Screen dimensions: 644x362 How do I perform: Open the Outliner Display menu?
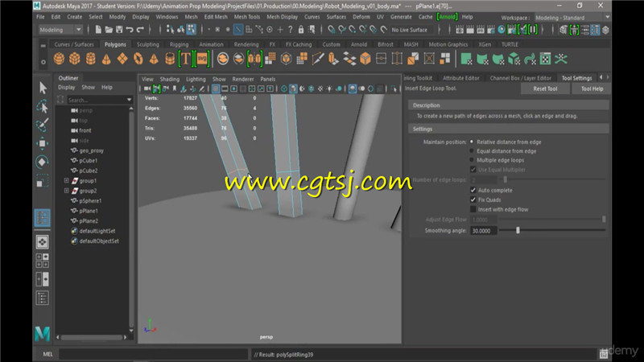pos(67,87)
